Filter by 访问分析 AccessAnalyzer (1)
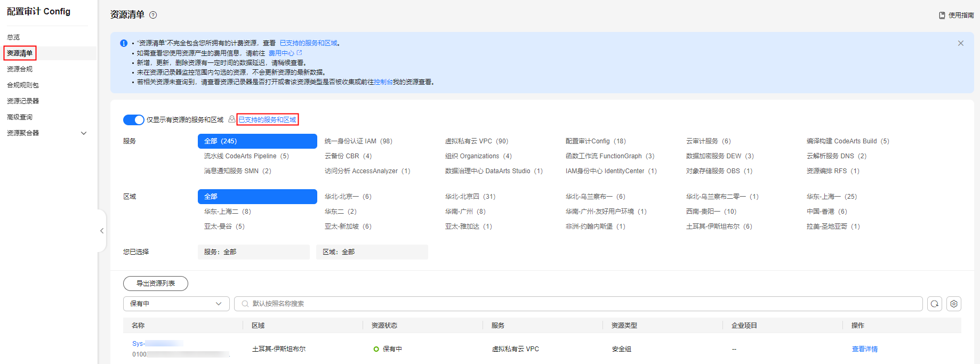Image resolution: width=980 pixels, height=364 pixels. [x=367, y=171]
